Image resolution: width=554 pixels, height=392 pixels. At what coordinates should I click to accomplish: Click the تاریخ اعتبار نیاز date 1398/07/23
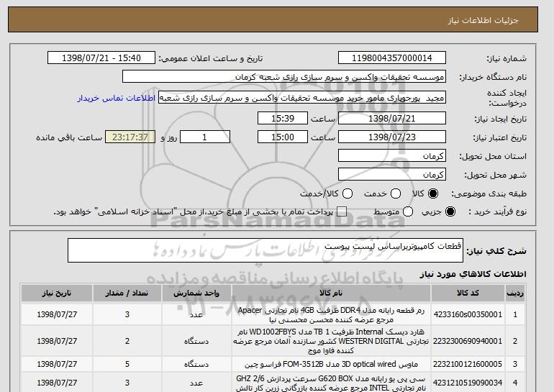(x=392, y=137)
